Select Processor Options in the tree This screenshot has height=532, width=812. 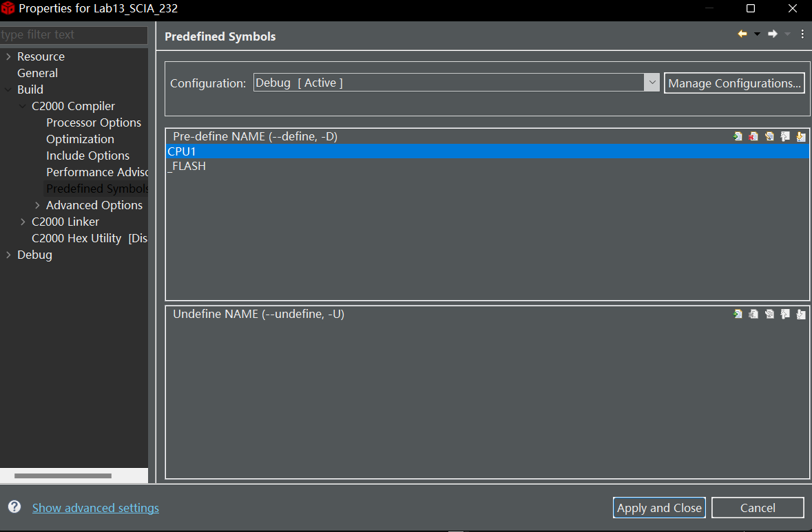point(93,123)
